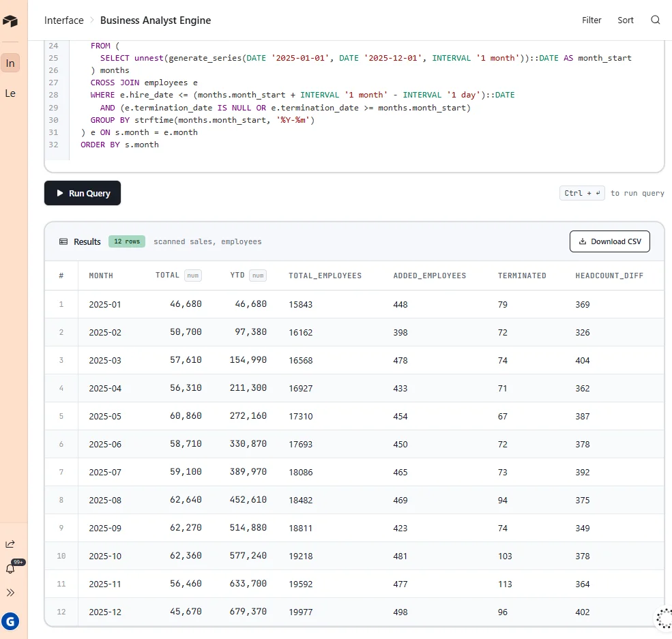Click added employees value 478
Viewport: 672px width, 639px height.
[x=400, y=361]
